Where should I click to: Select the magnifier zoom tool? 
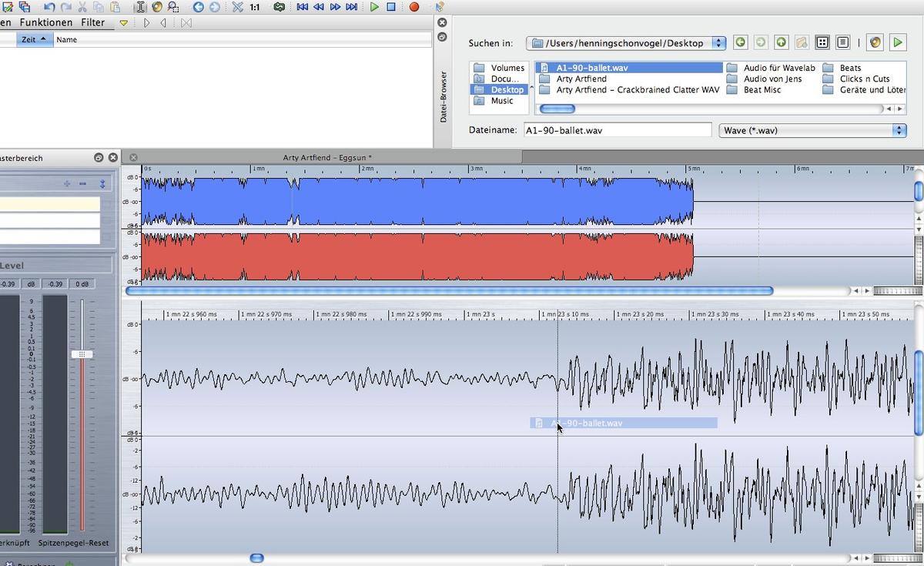point(173,7)
